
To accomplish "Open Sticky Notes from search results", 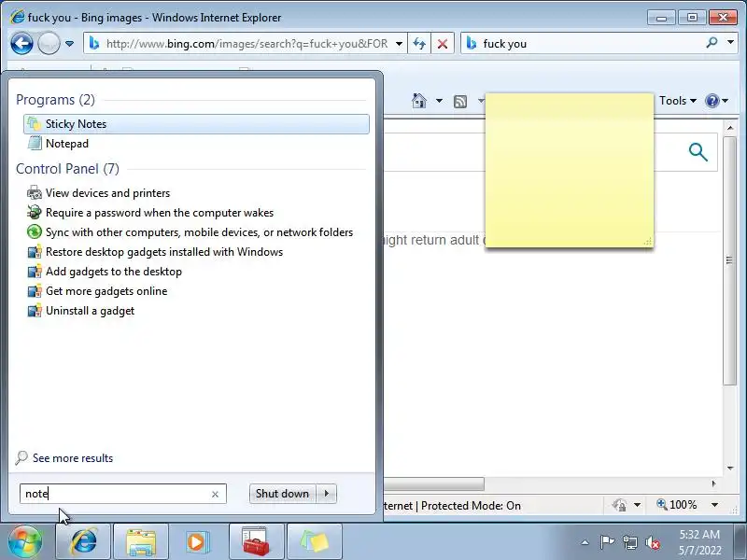I will 196,124.
